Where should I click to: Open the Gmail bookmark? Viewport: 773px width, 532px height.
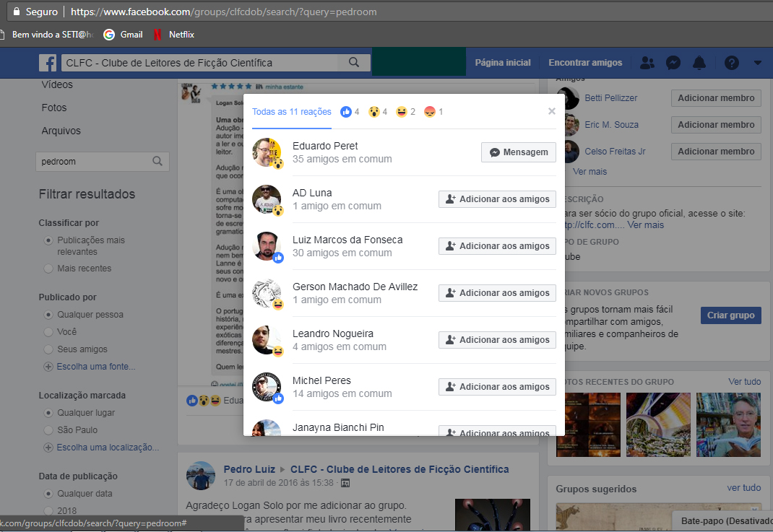pyautogui.click(x=123, y=35)
